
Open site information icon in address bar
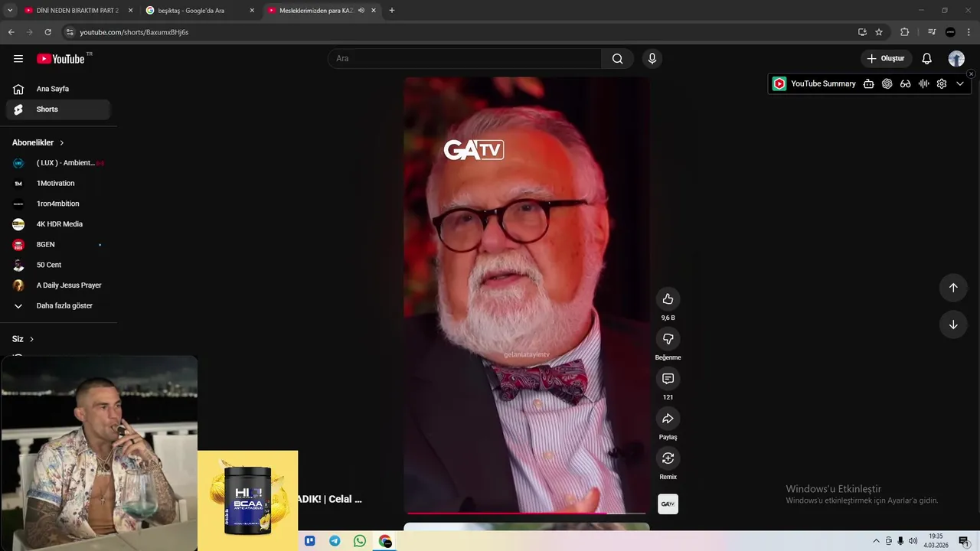click(x=70, y=32)
